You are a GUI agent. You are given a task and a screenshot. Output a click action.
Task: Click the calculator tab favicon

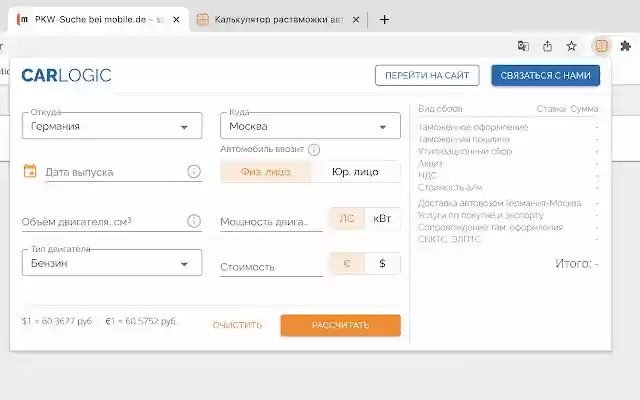pyautogui.click(x=202, y=20)
